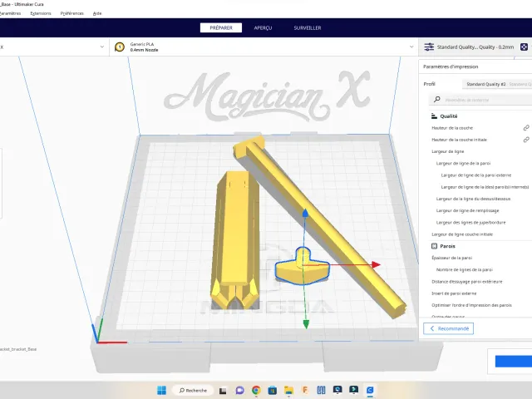Click the print settings sliders icon
This screenshot has width=532, height=399.
[429, 47]
